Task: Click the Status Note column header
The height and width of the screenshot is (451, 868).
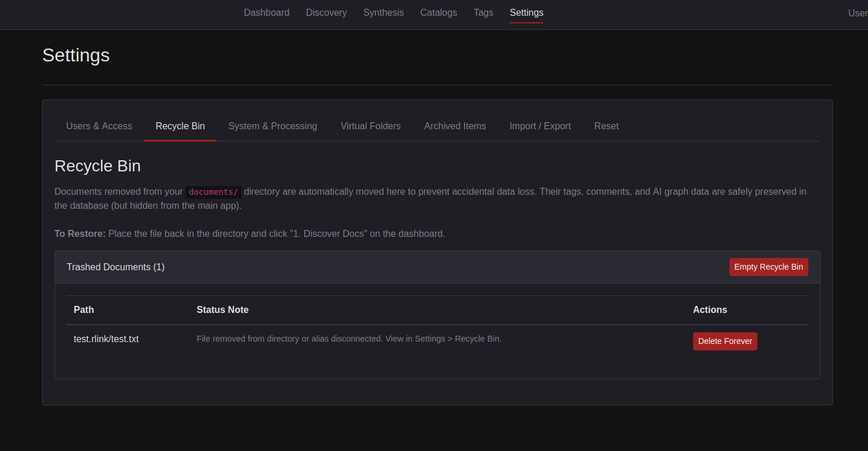Action: pos(222,310)
